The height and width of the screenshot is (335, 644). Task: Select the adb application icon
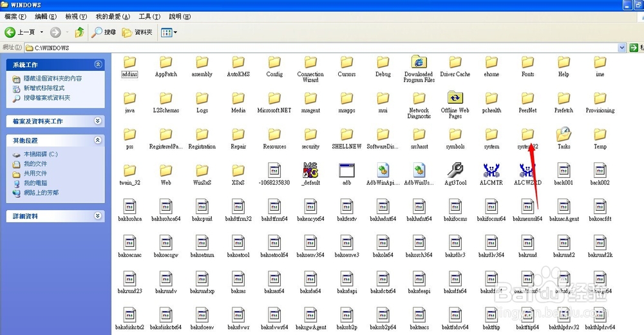pos(346,170)
